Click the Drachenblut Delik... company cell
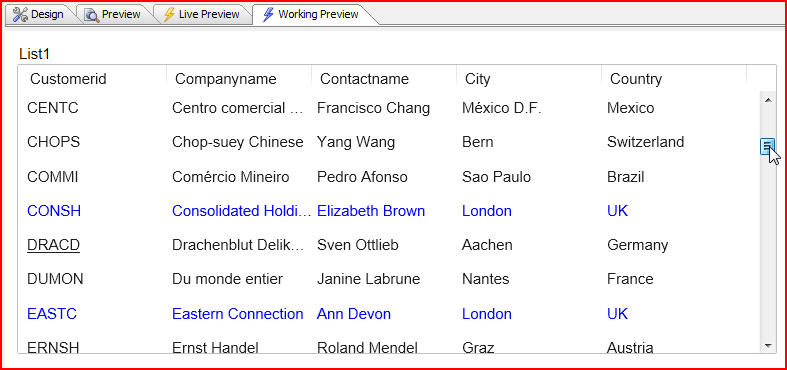This screenshot has height=370, width=787. click(237, 245)
